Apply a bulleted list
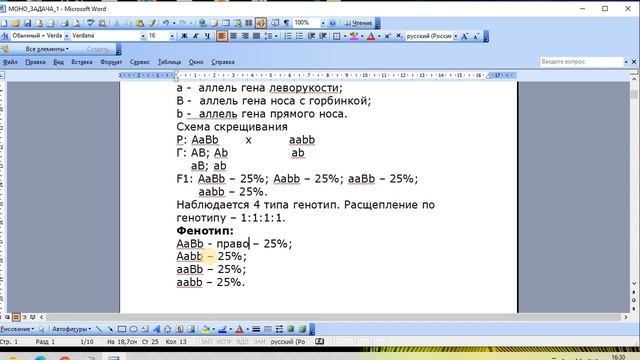 pyautogui.click(x=299, y=36)
